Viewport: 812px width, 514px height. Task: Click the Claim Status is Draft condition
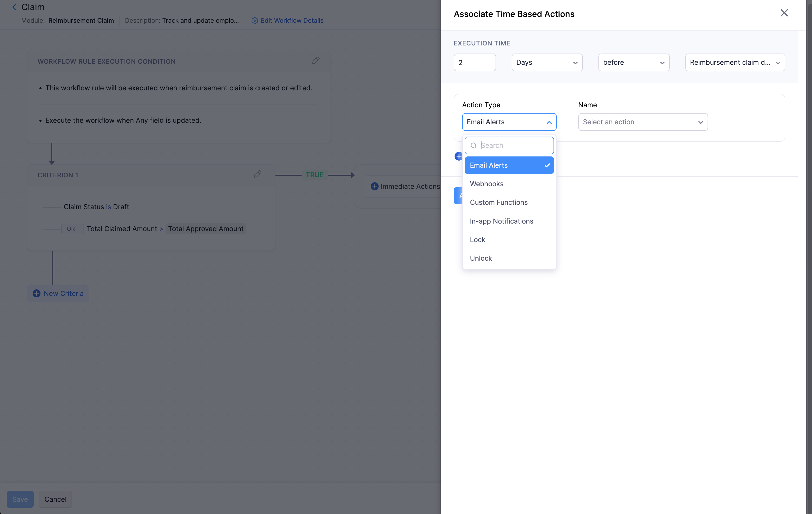pos(96,207)
